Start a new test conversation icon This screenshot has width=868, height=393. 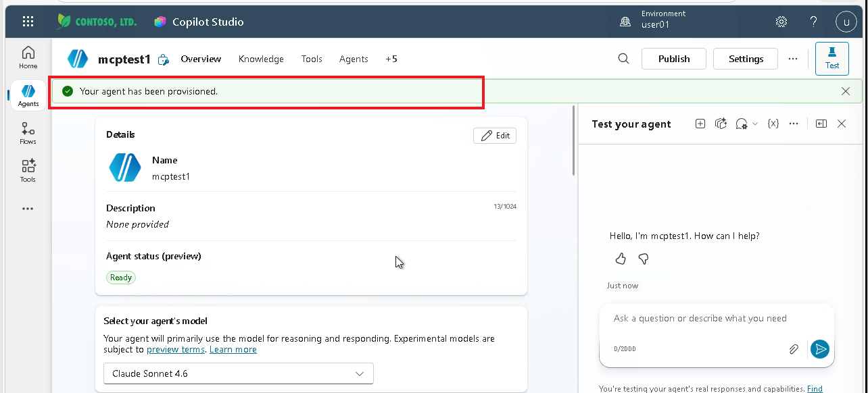[700, 124]
